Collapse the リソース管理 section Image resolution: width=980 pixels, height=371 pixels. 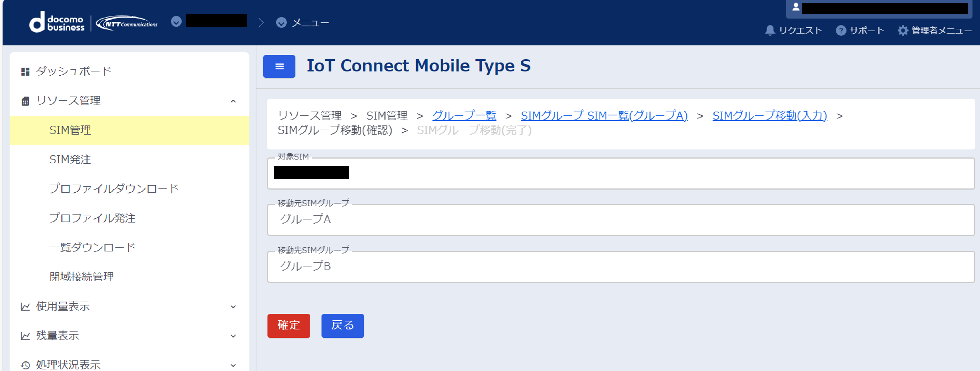pos(233,101)
